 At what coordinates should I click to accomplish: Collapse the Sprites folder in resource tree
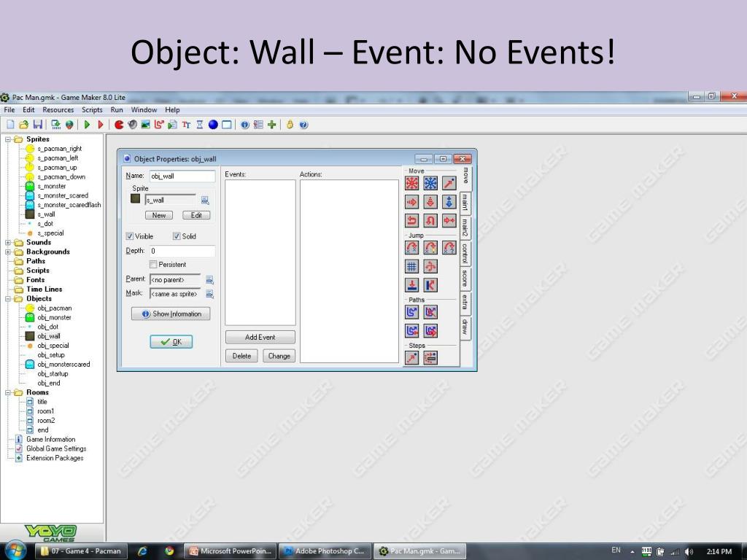coord(7,139)
